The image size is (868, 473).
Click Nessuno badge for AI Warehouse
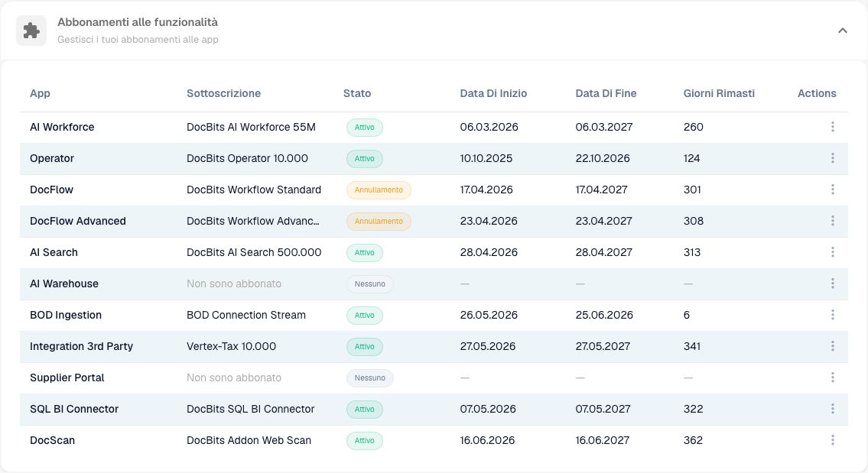tap(370, 283)
